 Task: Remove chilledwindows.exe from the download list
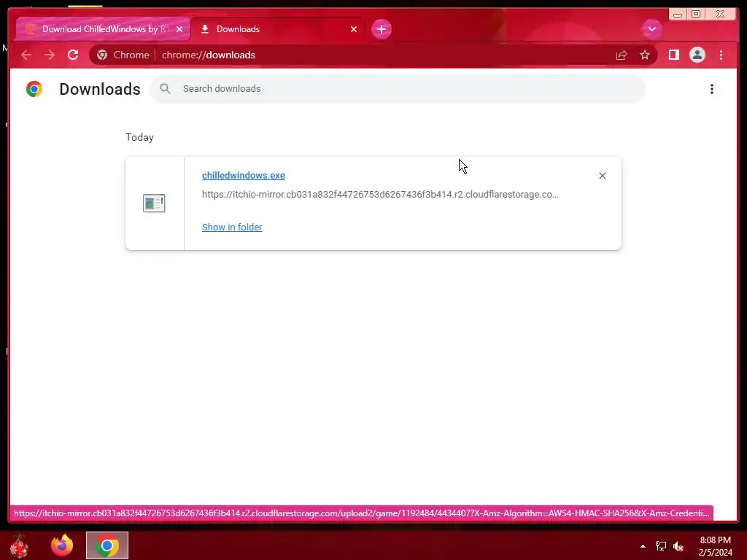(x=602, y=176)
